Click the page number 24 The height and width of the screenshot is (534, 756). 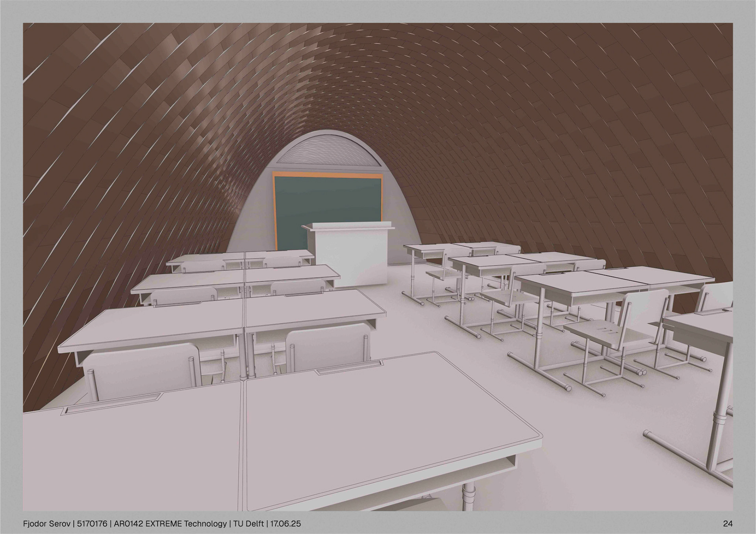pos(728,524)
